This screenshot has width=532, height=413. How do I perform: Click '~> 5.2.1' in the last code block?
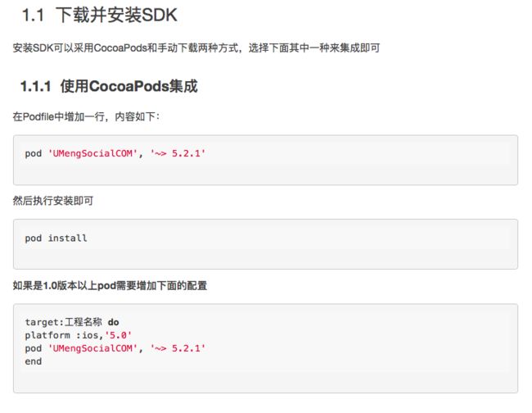(178, 348)
